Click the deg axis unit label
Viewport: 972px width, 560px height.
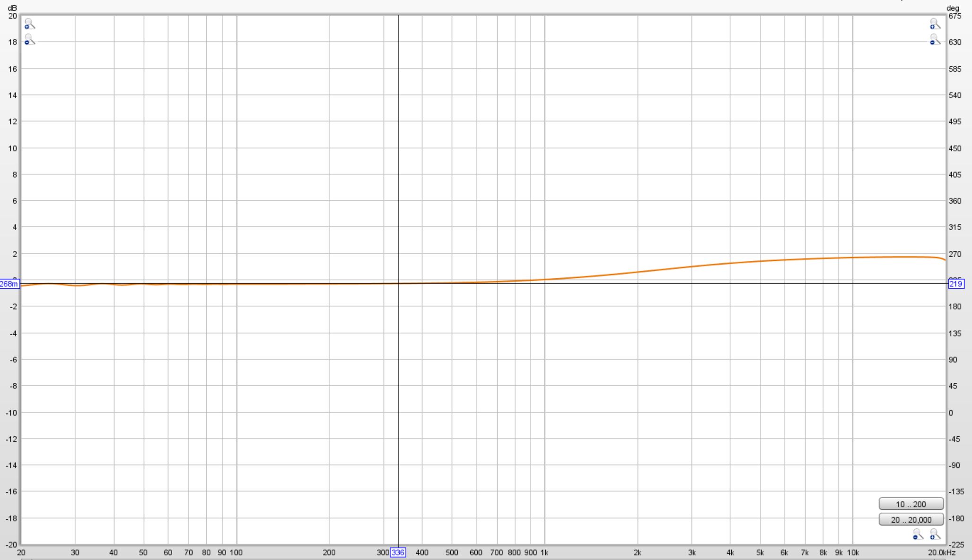953,8
